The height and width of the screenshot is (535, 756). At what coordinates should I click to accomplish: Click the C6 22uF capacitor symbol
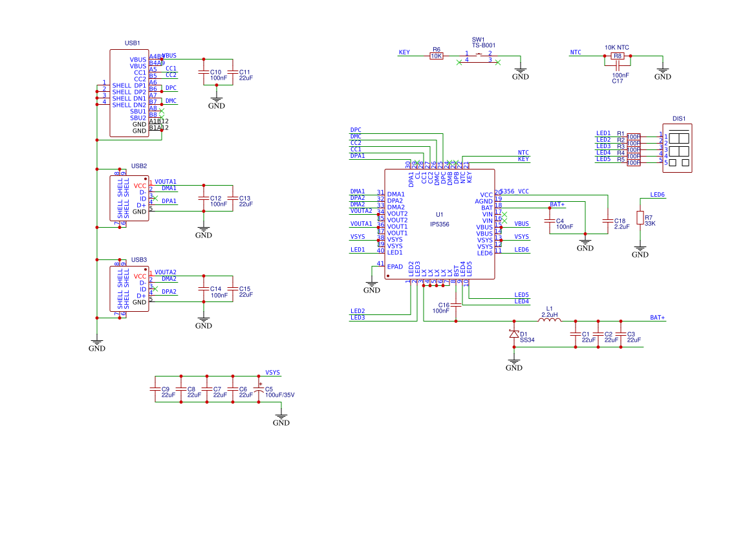coord(233,389)
